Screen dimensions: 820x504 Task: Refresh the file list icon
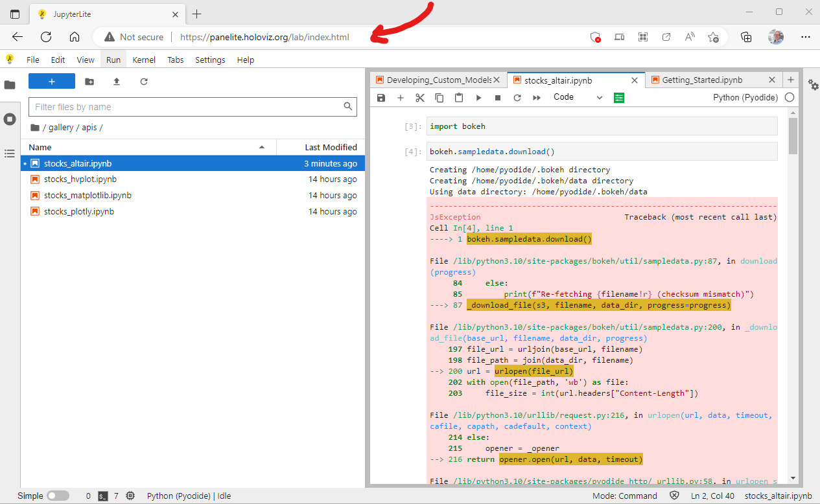144,82
